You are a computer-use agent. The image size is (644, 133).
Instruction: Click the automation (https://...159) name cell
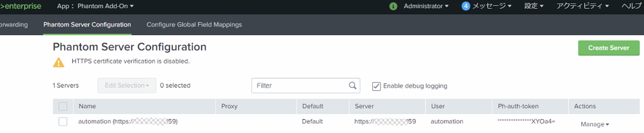128,121
